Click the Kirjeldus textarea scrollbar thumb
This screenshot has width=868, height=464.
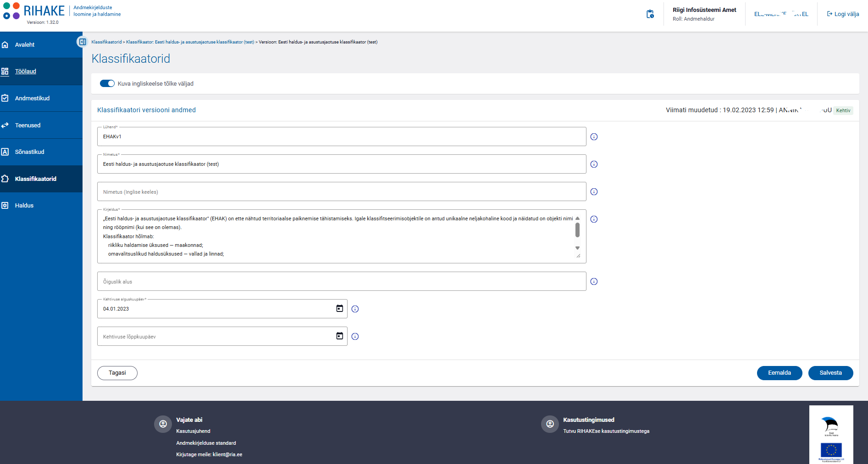(x=577, y=230)
